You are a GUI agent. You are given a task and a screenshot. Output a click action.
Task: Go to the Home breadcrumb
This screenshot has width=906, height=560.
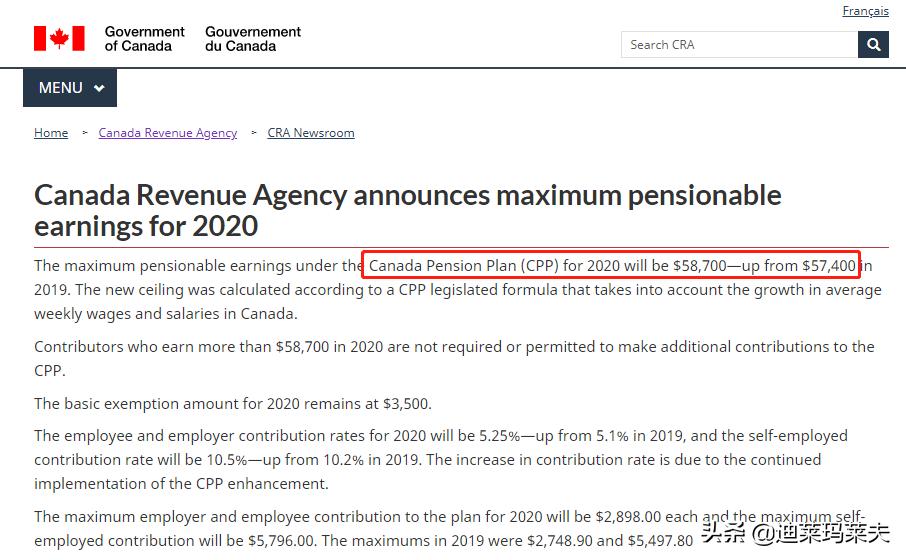(51, 133)
